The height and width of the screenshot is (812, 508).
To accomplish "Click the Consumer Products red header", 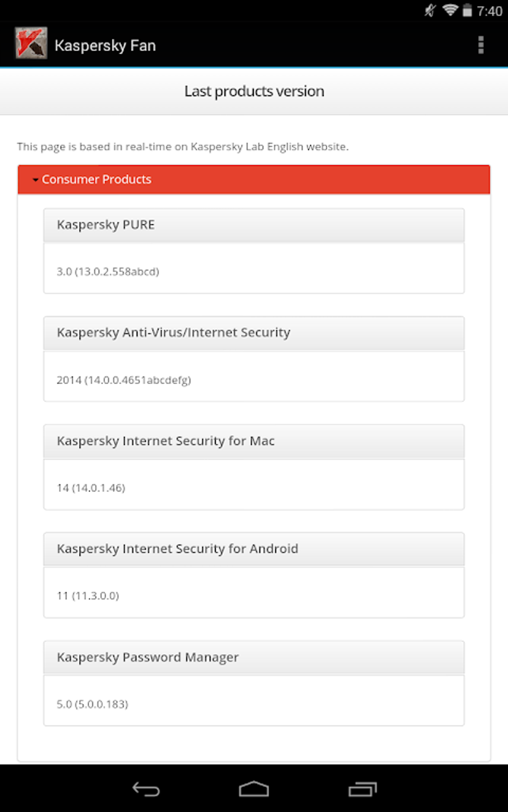I will coord(254,180).
